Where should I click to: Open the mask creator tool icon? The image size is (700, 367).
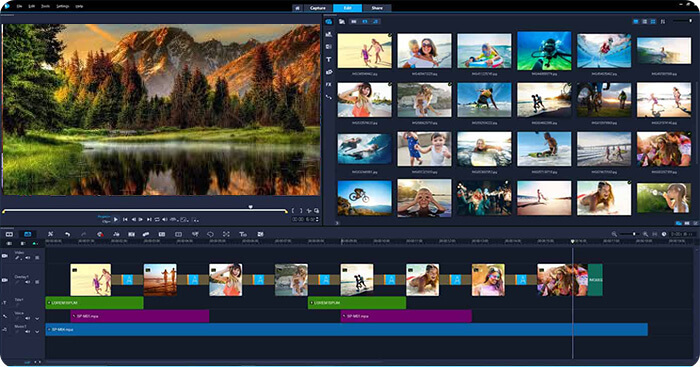(210, 234)
